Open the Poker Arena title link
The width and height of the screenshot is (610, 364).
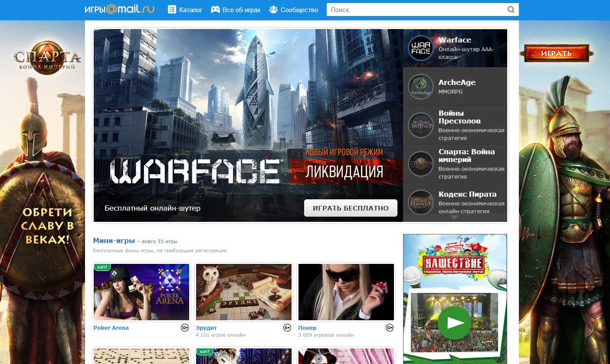point(111,328)
